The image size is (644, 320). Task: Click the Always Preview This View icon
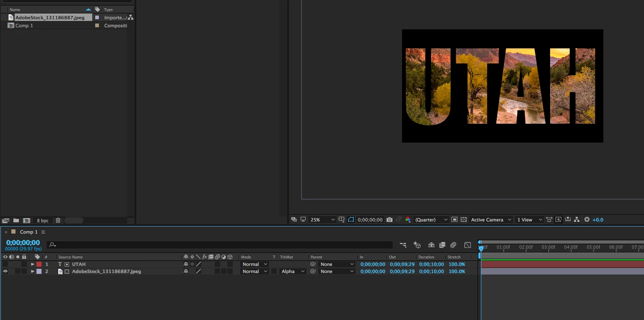click(x=294, y=219)
